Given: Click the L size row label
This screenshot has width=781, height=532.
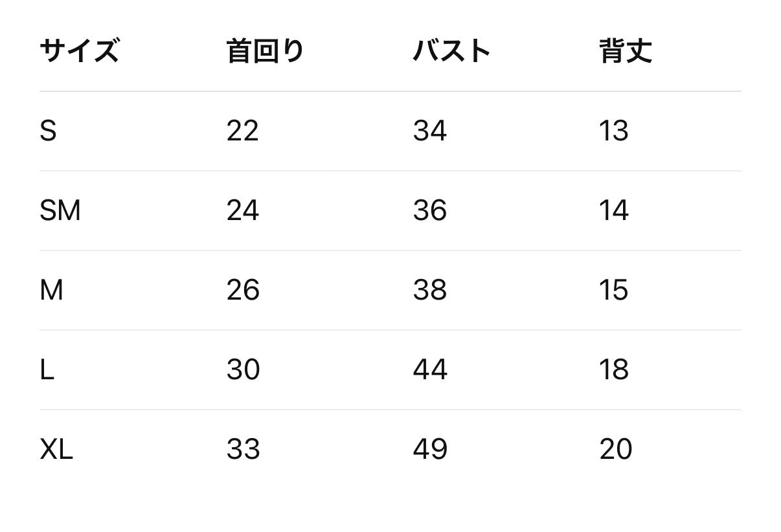Looking at the screenshot, I should (x=47, y=370).
